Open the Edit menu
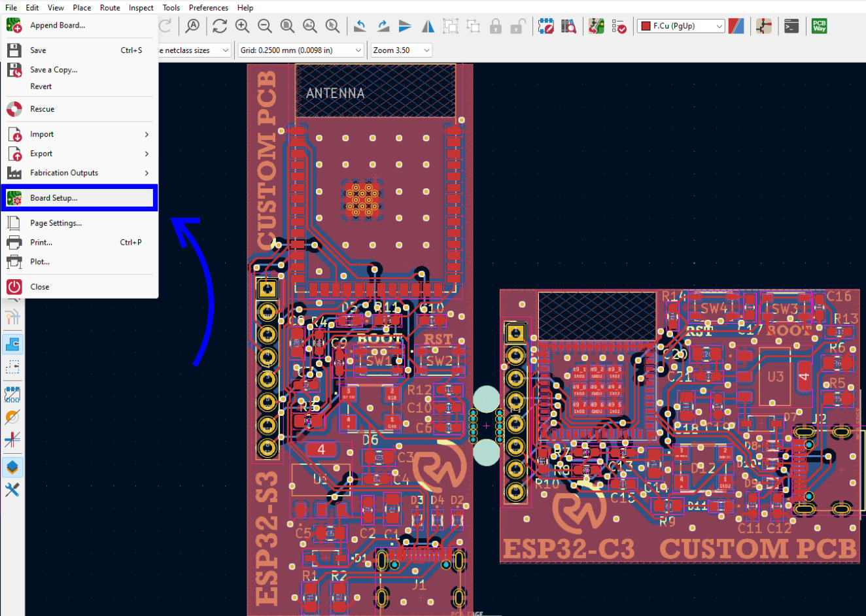Image resolution: width=866 pixels, height=616 pixels. coord(32,8)
